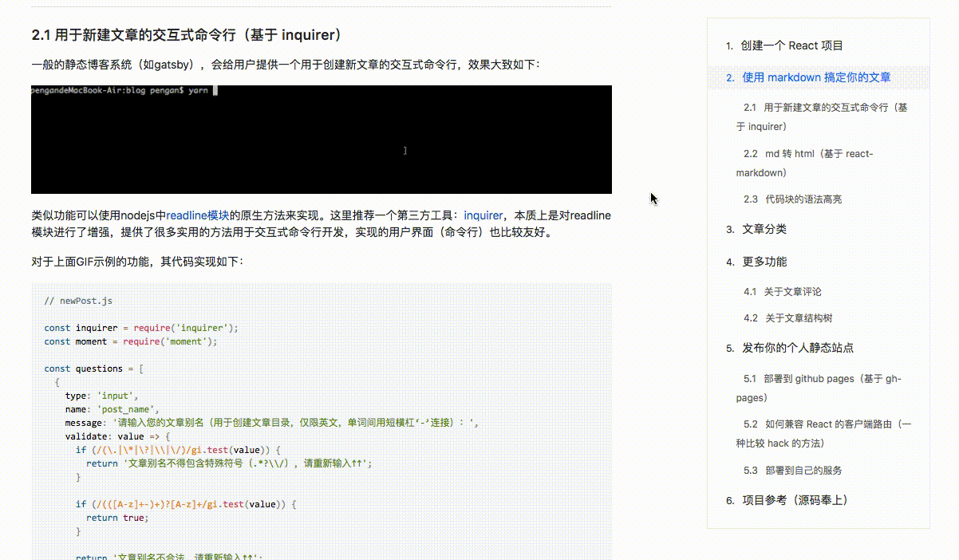This screenshot has height=560, width=959.
Task: Select "5.3 部署到自己的服务"
Action: (x=793, y=470)
